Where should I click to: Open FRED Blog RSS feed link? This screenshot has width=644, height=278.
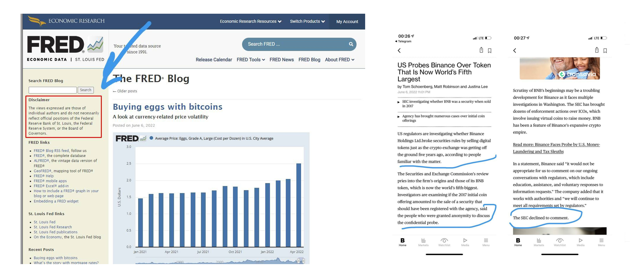pos(51,151)
